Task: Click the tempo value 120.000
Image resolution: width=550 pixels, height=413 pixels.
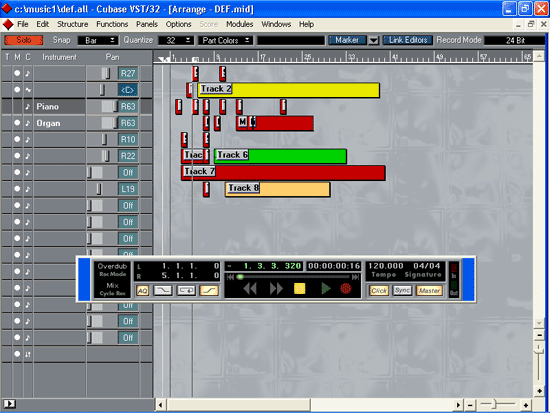Action: pos(385,266)
